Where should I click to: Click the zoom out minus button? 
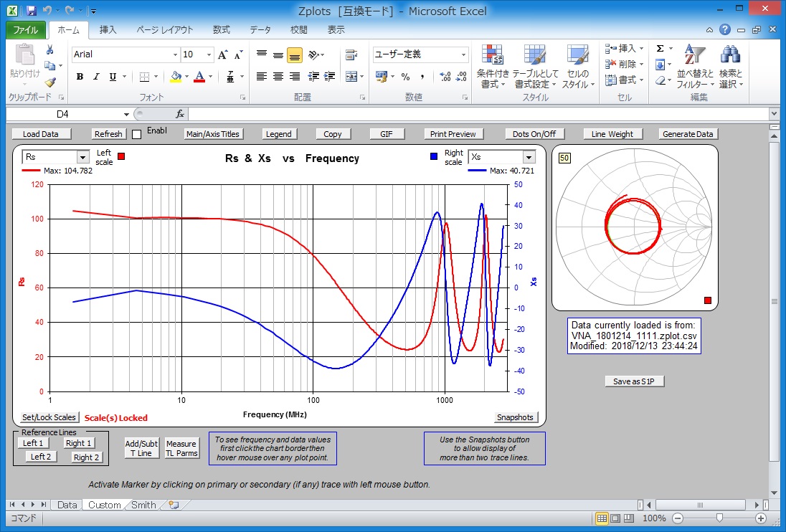(678, 518)
